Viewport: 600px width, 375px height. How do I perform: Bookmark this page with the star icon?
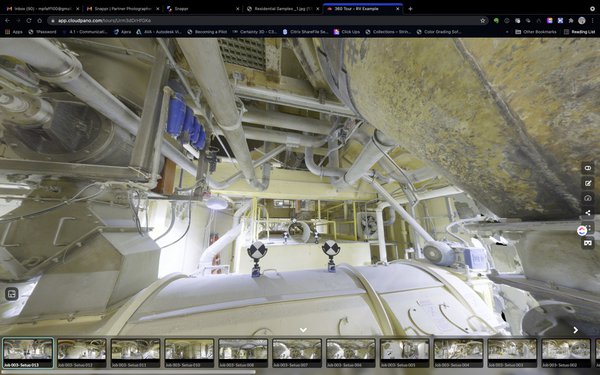(483, 21)
